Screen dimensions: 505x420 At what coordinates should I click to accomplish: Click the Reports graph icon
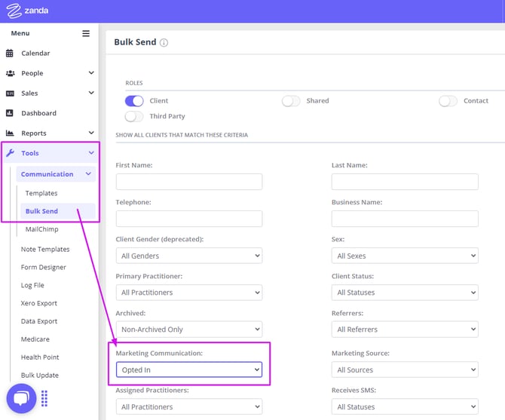(10, 133)
